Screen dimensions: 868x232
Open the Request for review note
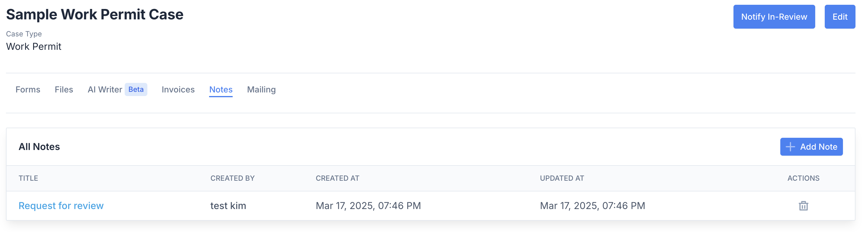click(61, 206)
